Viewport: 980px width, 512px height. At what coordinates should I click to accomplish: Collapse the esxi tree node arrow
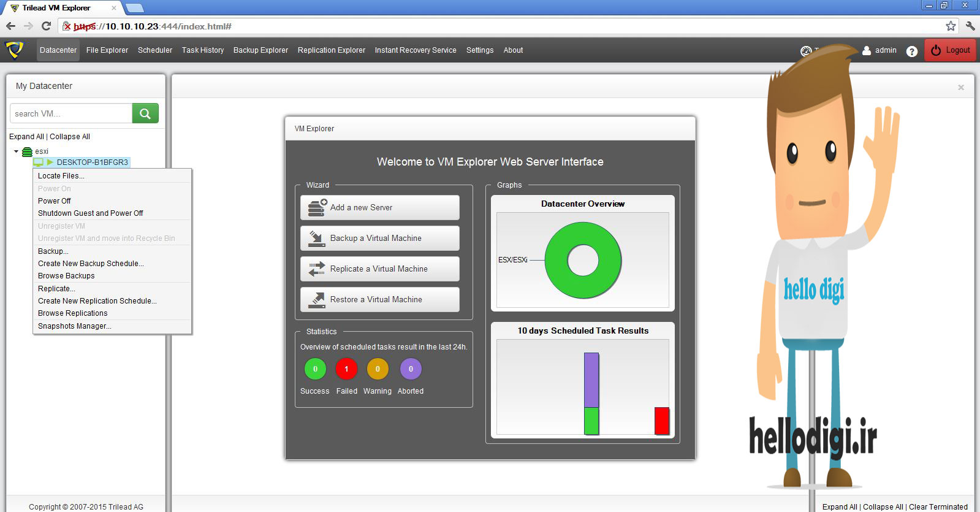(16, 151)
